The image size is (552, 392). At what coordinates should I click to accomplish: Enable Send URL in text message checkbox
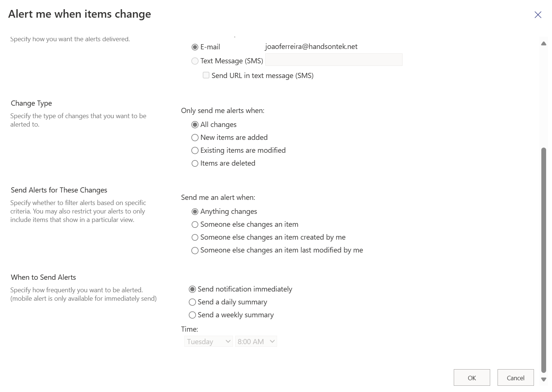point(206,75)
